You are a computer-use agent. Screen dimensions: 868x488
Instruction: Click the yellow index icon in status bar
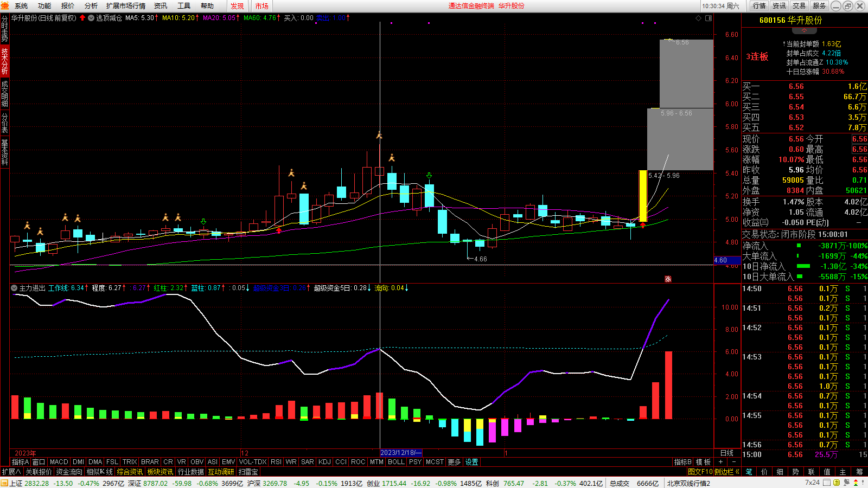coord(5,483)
